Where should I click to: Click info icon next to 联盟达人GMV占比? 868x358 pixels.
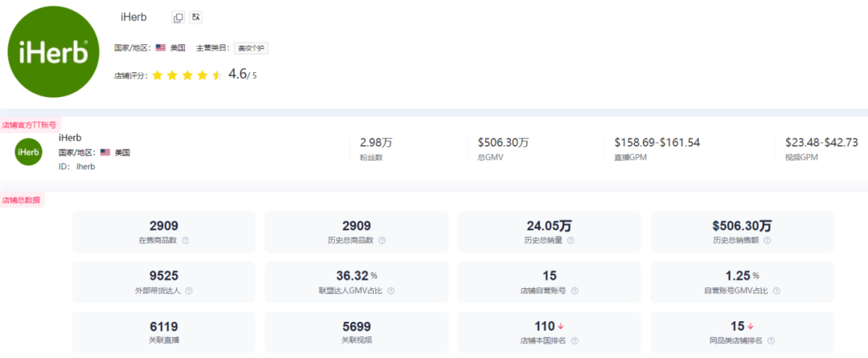click(x=392, y=291)
